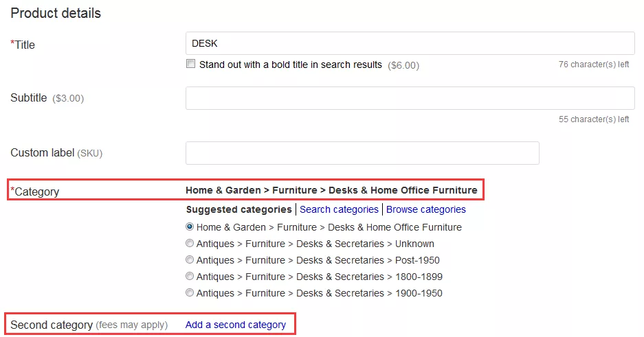Viewport: 644px width, 337px height.
Task: Choose the Desks & Secretaries Unknown radio option
Action: coord(190,244)
